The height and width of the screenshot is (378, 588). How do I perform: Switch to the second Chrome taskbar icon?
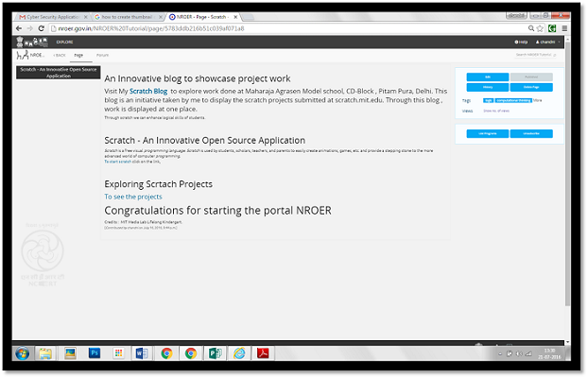(191, 353)
